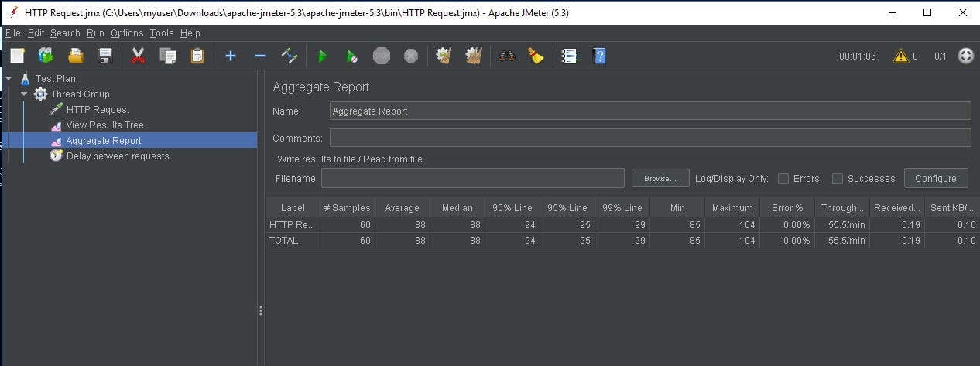Sort by the Throughput column header
980x366 pixels.
click(842, 207)
